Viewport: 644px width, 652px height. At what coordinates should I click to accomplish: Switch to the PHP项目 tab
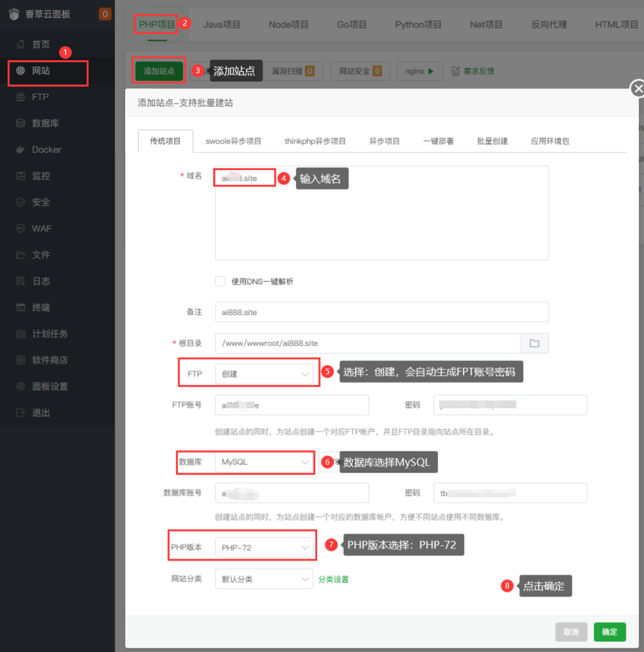pos(157,24)
